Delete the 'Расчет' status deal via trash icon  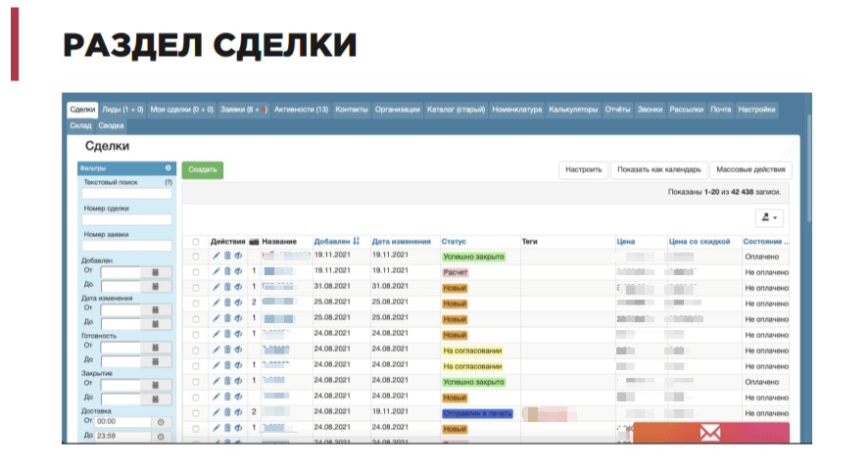tap(227, 271)
